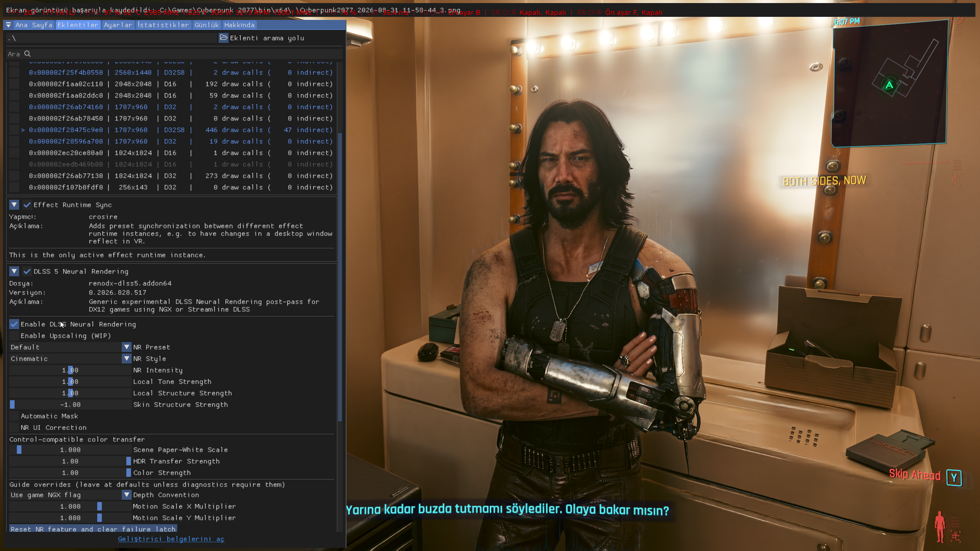Click the Skip Ahead Y key icon
Screen dimensions: 980x551
(954, 478)
